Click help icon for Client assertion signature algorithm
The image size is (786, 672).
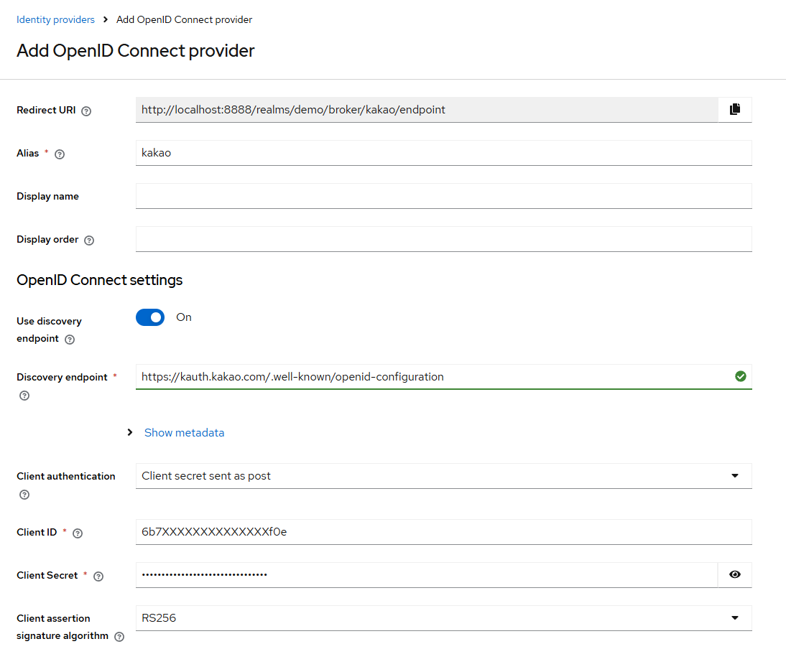click(119, 637)
